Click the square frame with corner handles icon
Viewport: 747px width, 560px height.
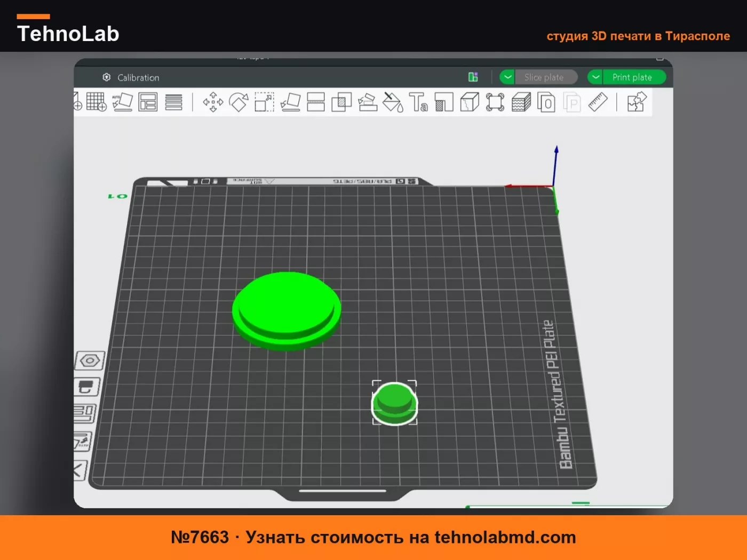pyautogui.click(x=495, y=102)
